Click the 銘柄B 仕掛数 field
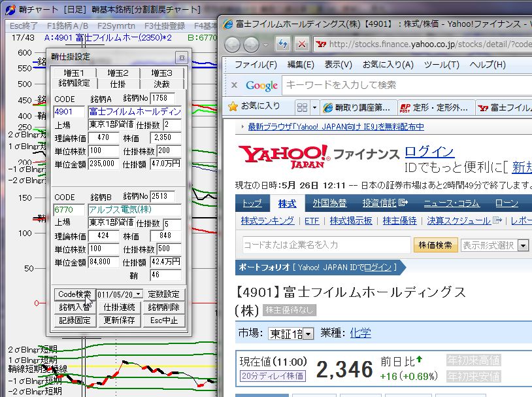Image resolution: width=532 pixels, height=397 pixels. 173,224
